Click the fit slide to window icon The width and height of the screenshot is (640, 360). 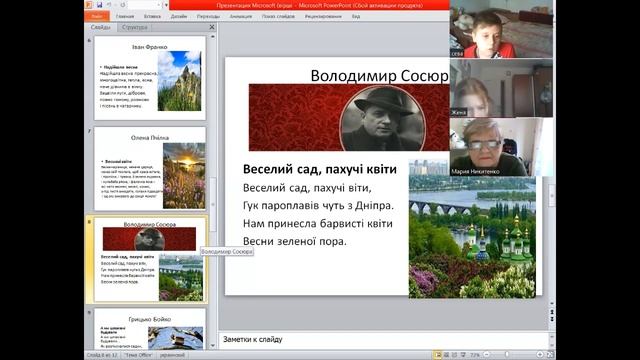[x=550, y=355]
